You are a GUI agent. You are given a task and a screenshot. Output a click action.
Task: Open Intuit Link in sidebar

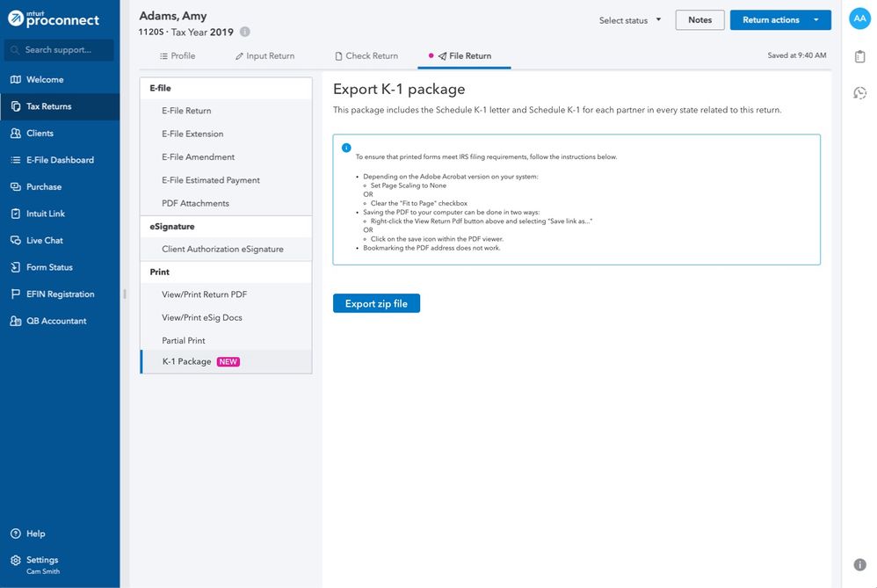coord(45,214)
